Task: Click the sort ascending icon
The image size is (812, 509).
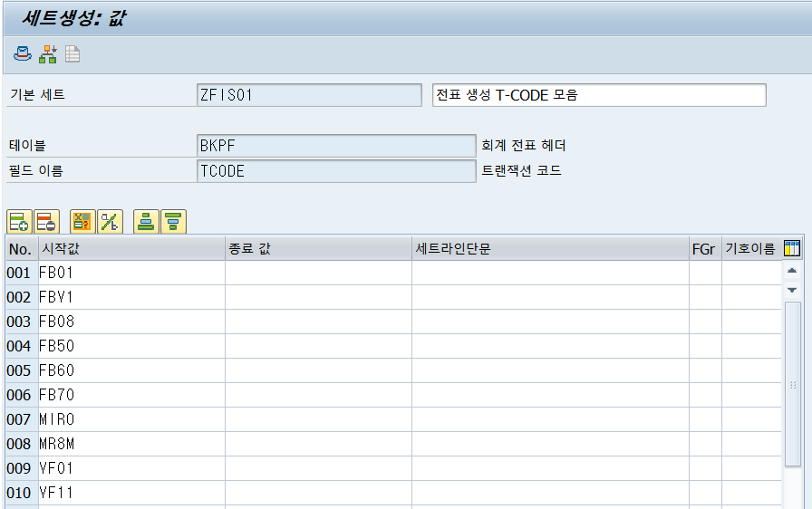Action: click(146, 222)
